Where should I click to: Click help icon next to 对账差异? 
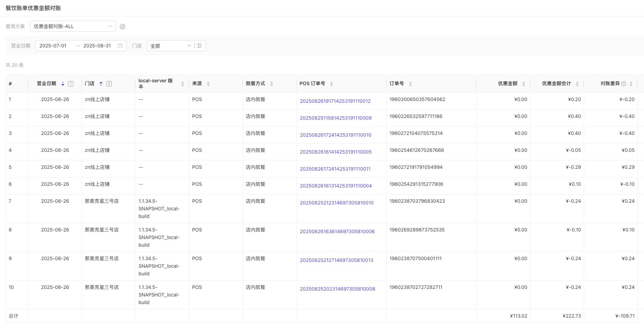point(624,84)
